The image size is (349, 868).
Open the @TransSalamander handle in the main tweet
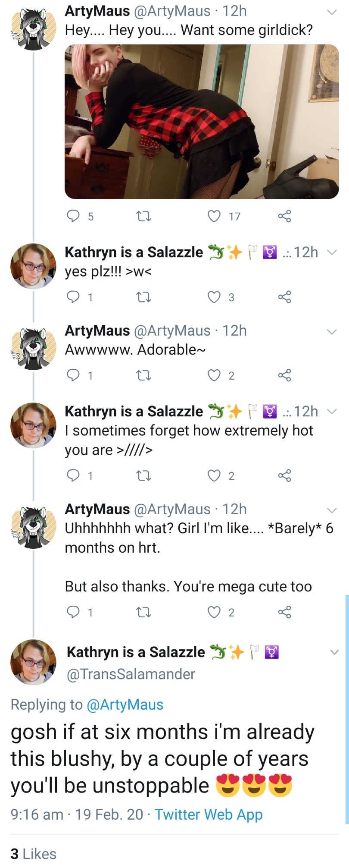131,674
